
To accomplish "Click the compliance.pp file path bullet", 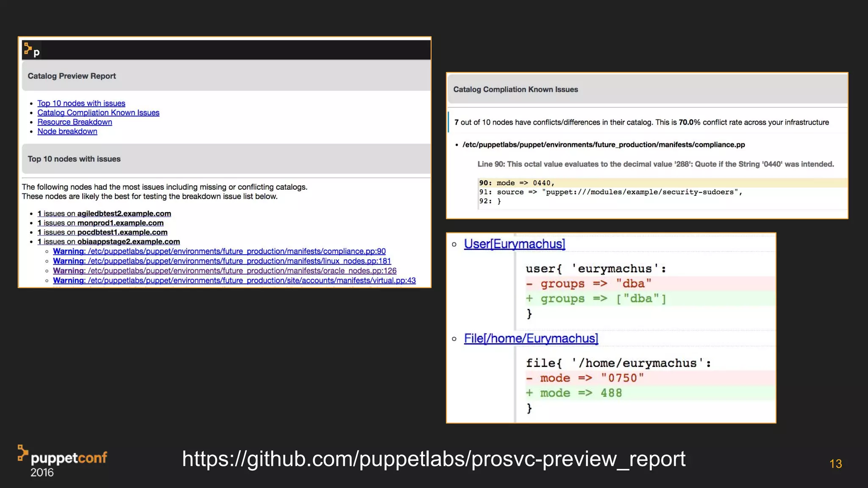I will tap(604, 145).
